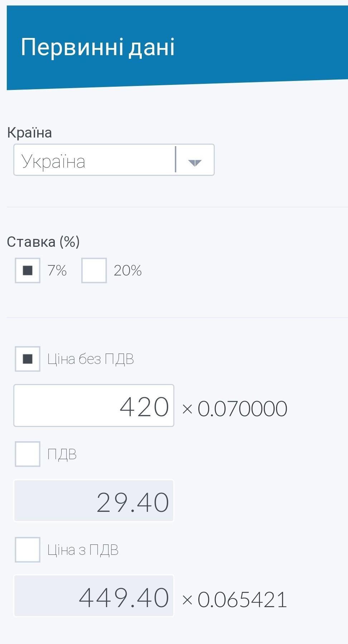Screen dimensions: 348x644
Task: Click the Країна field label
Action: click(29, 133)
